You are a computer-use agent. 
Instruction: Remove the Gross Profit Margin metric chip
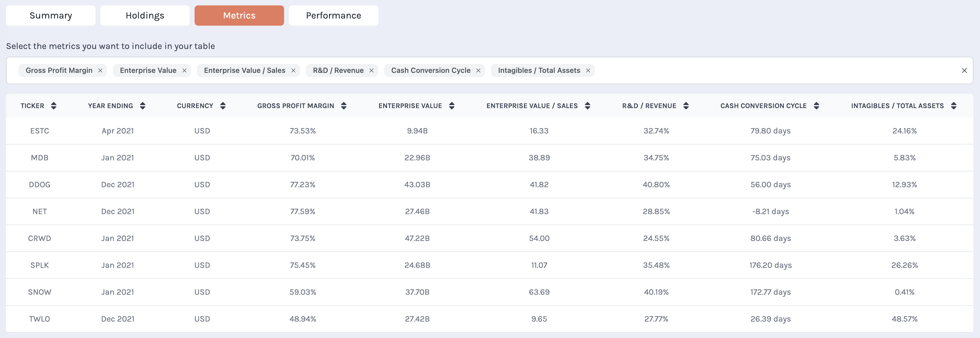click(x=100, y=70)
